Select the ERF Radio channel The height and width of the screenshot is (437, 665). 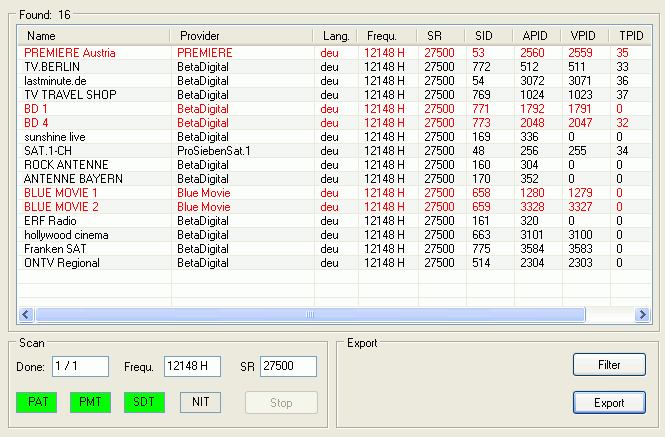click(335, 221)
